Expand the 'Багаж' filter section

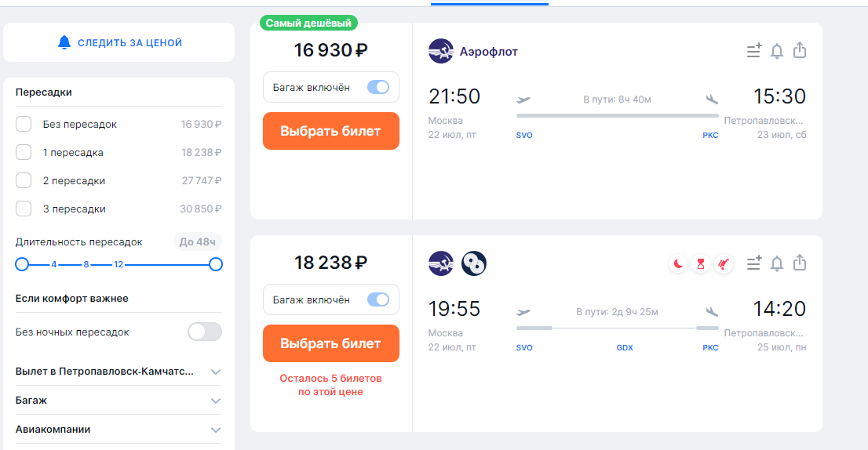[216, 401]
